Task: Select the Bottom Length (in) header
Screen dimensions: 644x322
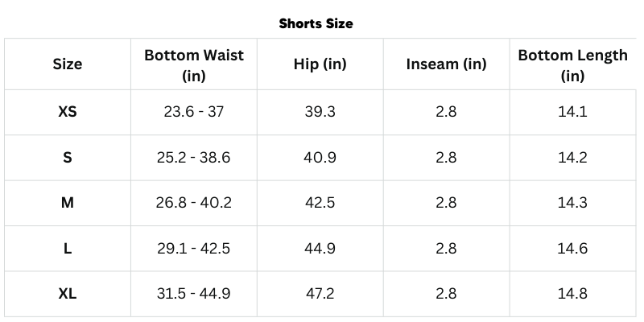Action: tap(572, 65)
